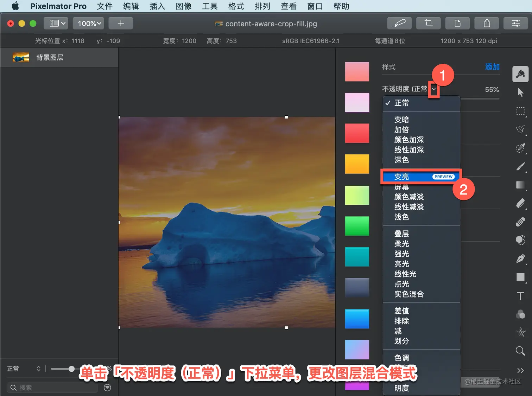Open the 100% zoom dropdown
Image resolution: width=532 pixels, height=396 pixels.
89,23
